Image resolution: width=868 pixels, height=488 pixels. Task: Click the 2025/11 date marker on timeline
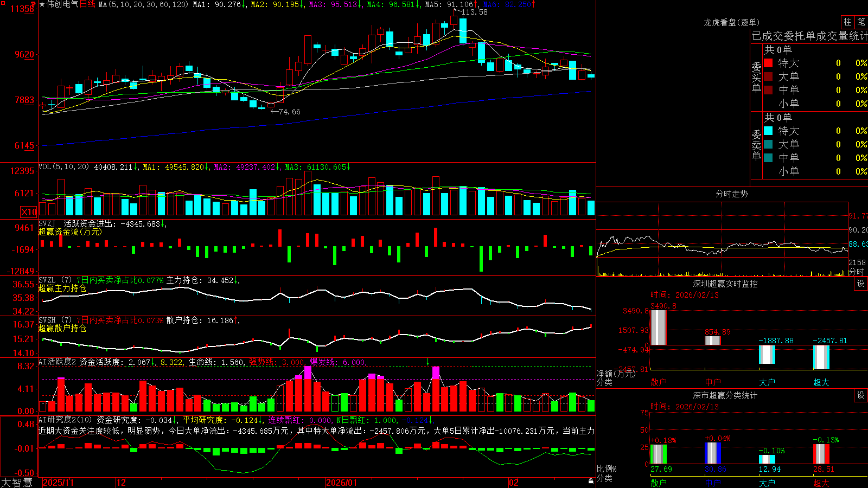pos(58,483)
